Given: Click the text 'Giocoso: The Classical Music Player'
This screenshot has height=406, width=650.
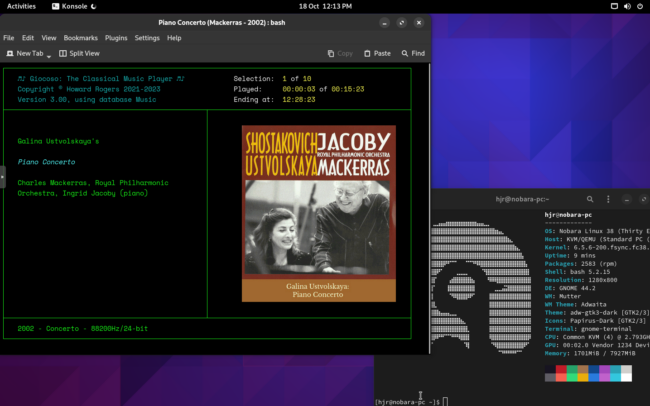Looking at the screenshot, I should coord(101,79).
